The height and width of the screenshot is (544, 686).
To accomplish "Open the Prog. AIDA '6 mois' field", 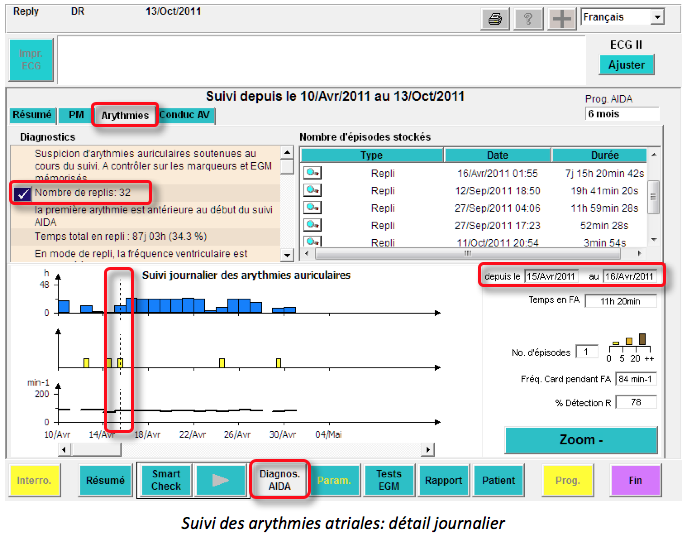I will [x=621, y=115].
